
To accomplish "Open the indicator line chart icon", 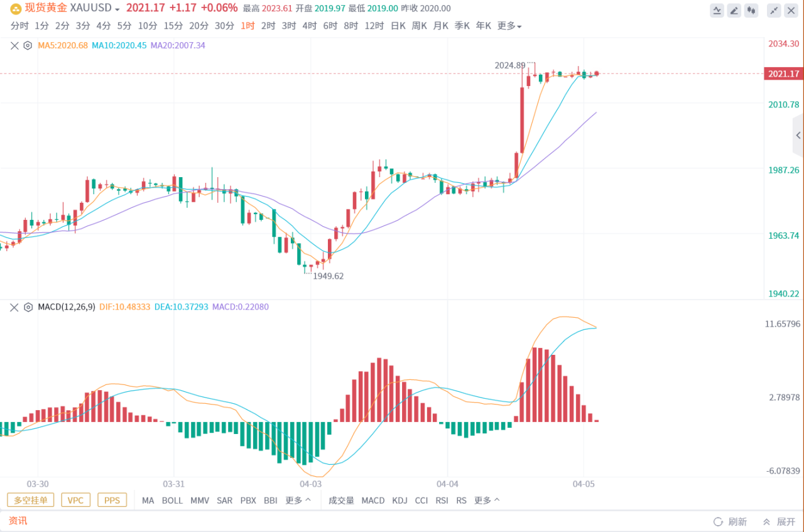I will click(717, 10).
